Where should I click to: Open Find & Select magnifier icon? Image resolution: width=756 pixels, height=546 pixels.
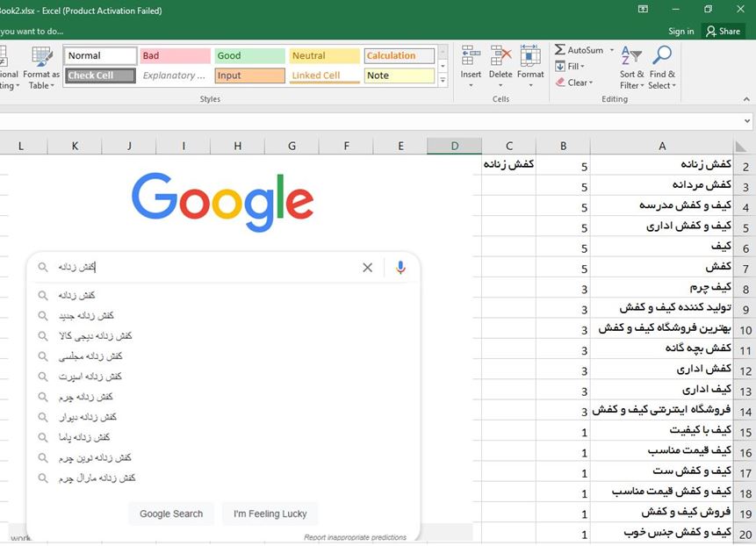tap(662, 55)
